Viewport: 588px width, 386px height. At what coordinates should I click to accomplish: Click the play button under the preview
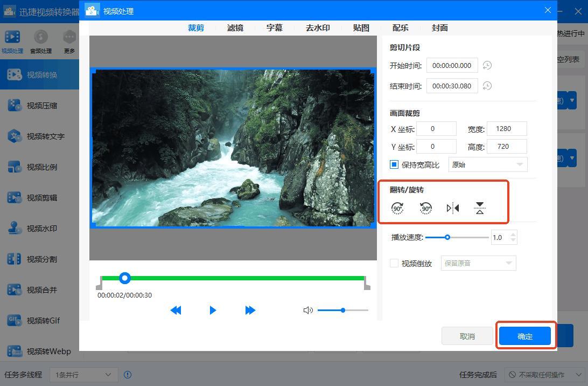coord(213,310)
